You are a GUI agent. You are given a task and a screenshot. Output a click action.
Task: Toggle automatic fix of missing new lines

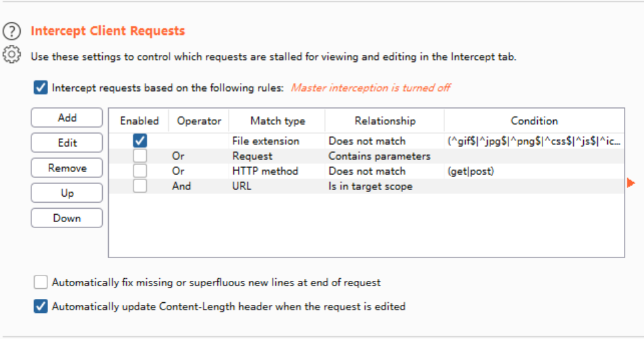coord(41,282)
